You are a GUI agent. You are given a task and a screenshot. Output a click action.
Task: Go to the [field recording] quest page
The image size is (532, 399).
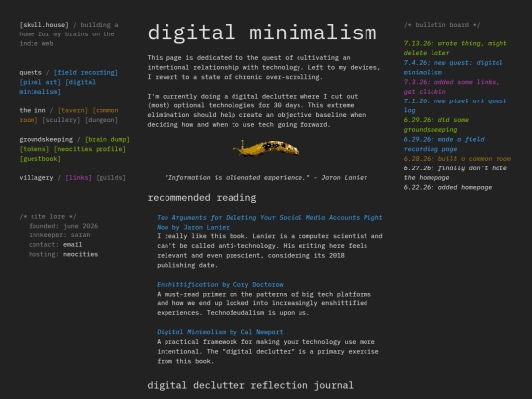click(x=86, y=72)
